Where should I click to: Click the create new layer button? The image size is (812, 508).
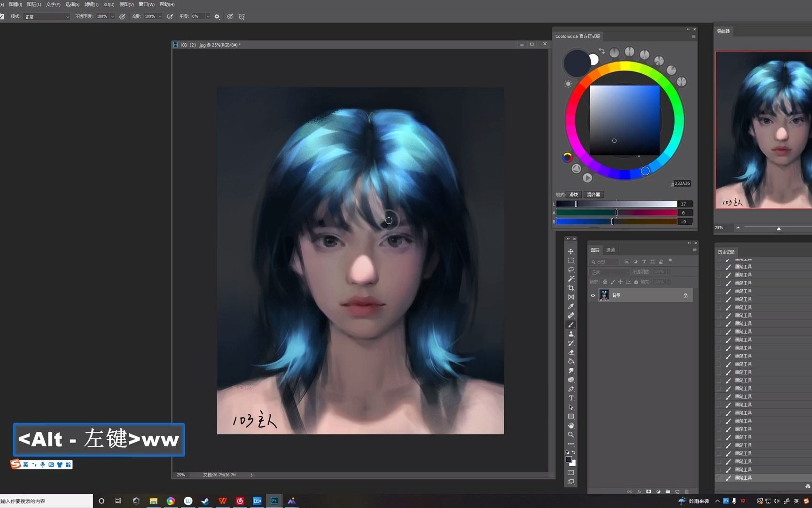tap(677, 492)
